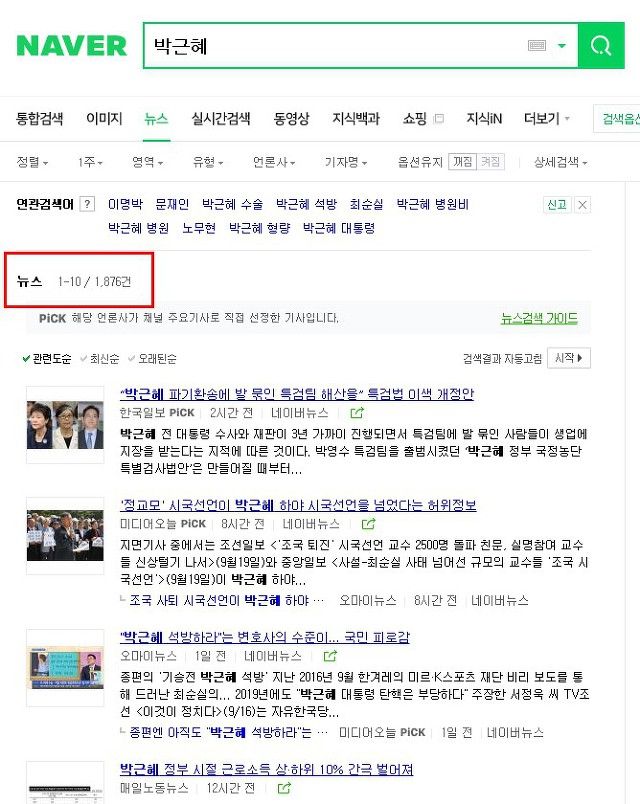640x804 pixels.
Task: Click 네이버뉴스 link on 한국일보 article
Action: tap(299, 413)
